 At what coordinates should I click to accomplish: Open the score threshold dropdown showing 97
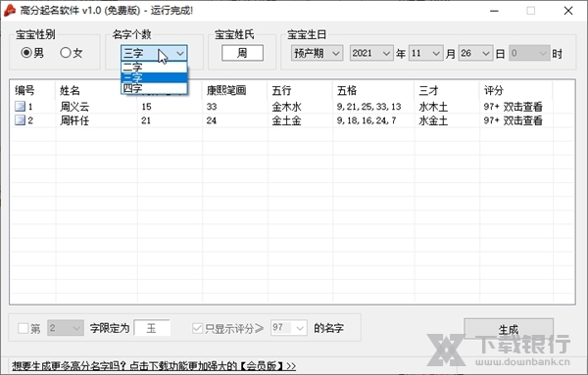(x=289, y=328)
